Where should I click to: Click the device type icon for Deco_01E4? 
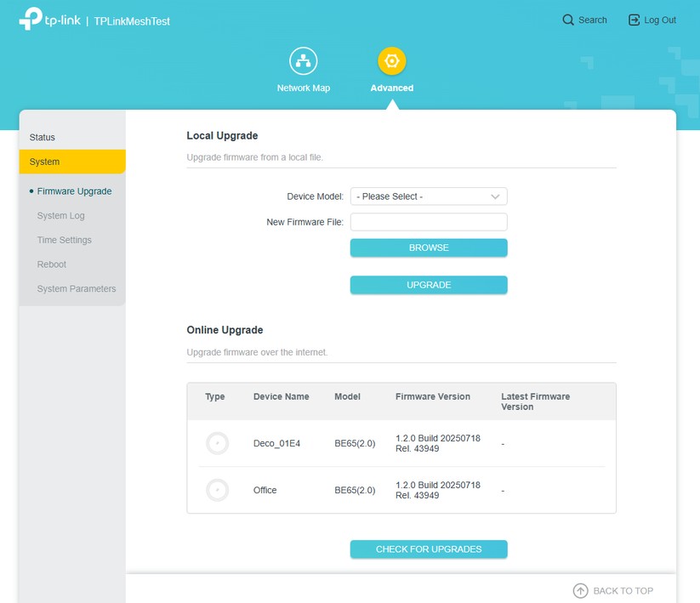[216, 443]
